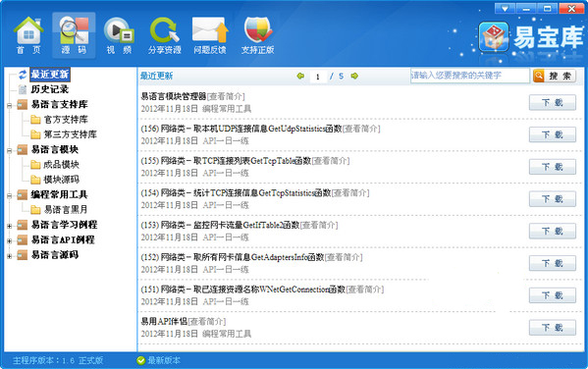This screenshot has height=369, width=588.
Task: View 查看简介 for GetAdaptersInfo entry
Action: click(344, 257)
